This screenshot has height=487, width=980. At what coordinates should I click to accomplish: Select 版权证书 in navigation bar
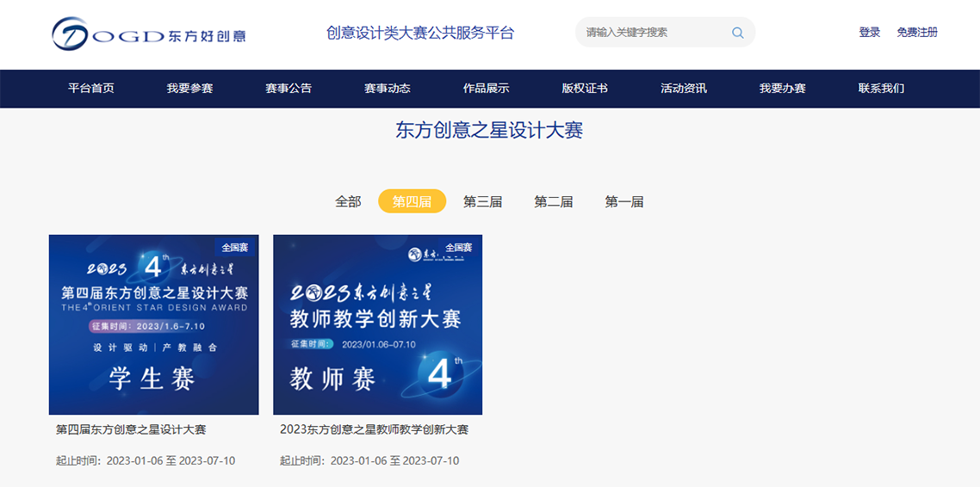point(585,89)
